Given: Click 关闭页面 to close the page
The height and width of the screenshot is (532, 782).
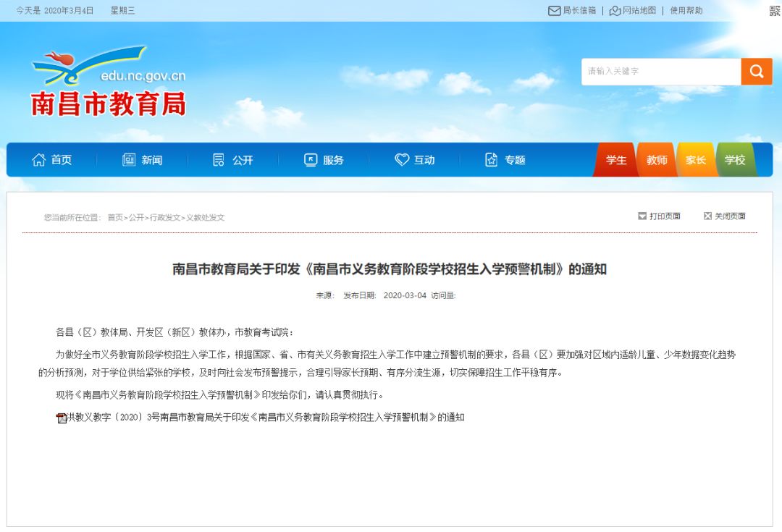Looking at the screenshot, I should (x=724, y=216).
